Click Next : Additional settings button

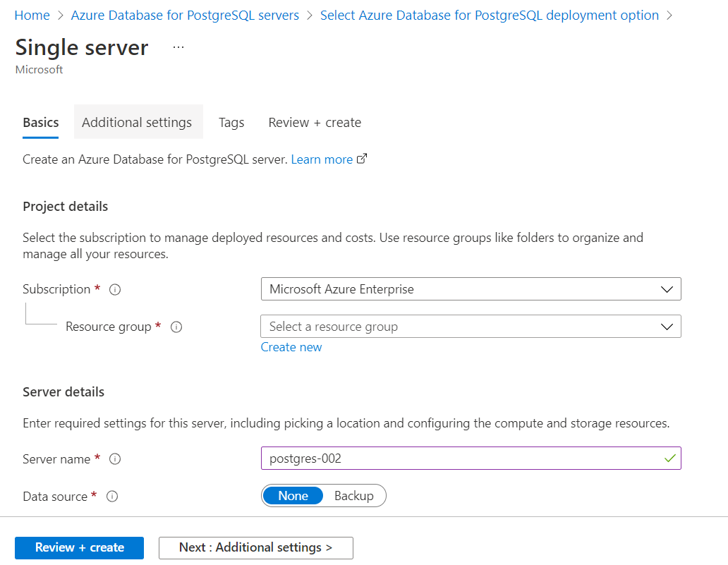click(255, 547)
